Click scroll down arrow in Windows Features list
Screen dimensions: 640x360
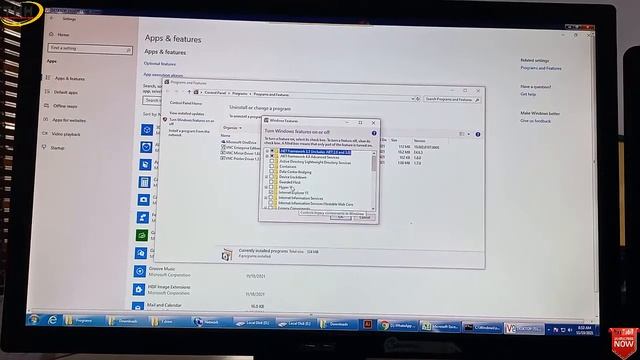[373, 209]
